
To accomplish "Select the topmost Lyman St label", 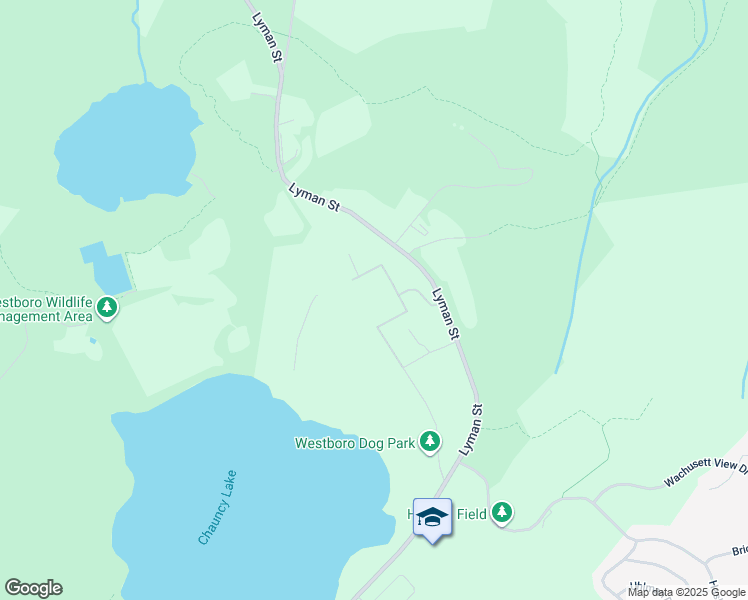I will pyautogui.click(x=268, y=37).
